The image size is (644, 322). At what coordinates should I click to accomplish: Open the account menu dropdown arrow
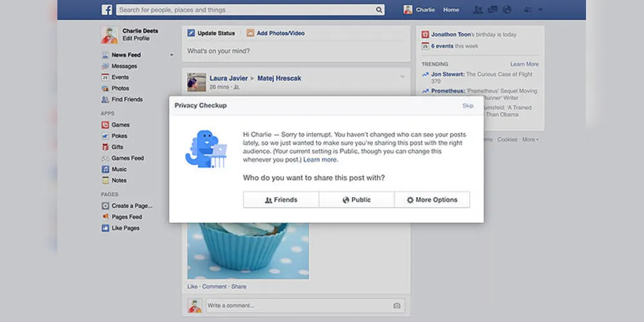pyautogui.click(x=540, y=10)
